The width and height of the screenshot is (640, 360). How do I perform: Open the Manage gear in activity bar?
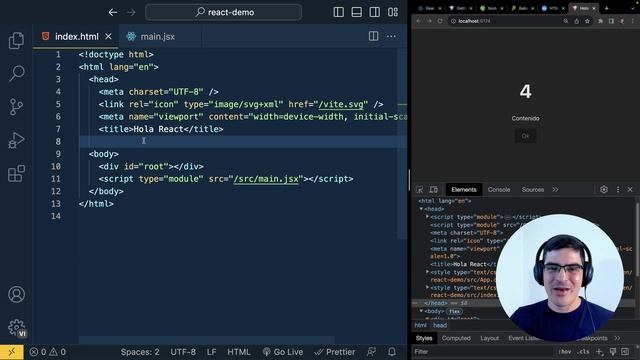pos(16,327)
